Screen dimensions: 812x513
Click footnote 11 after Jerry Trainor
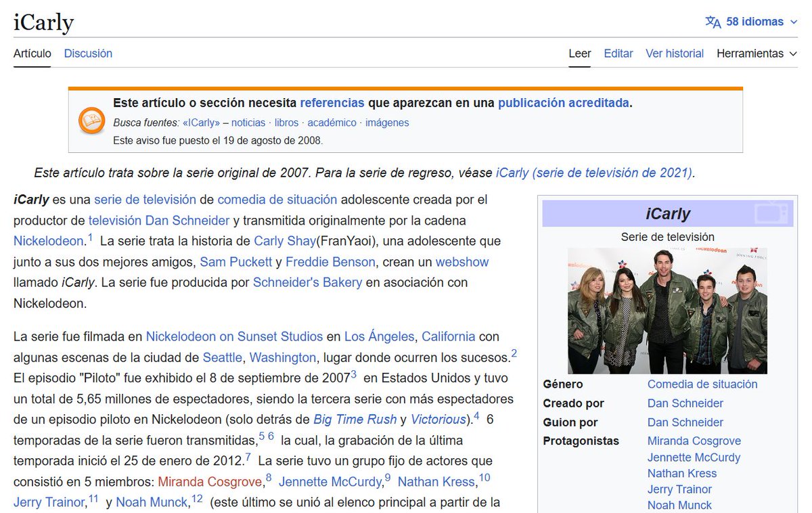93,499
